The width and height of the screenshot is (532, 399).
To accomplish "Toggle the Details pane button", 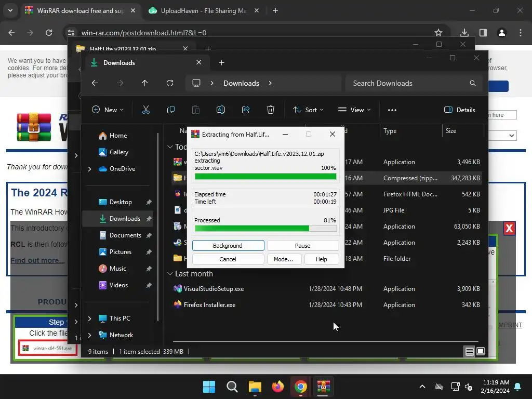I will coord(459,110).
